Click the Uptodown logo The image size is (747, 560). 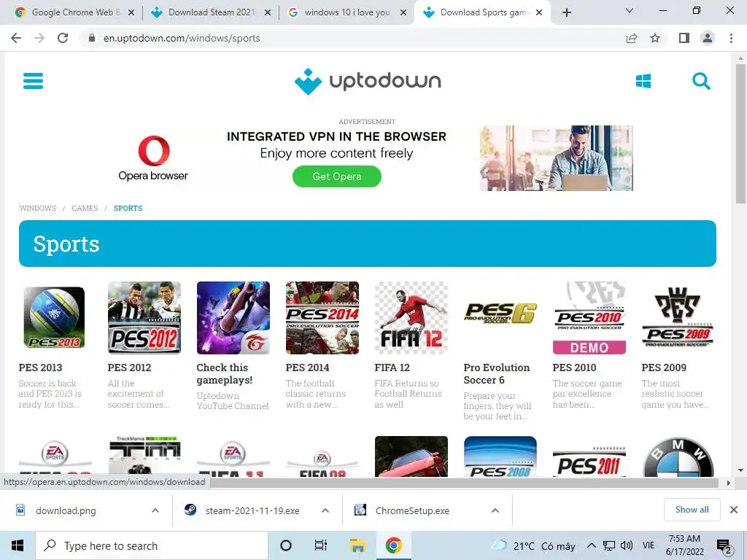click(x=368, y=82)
